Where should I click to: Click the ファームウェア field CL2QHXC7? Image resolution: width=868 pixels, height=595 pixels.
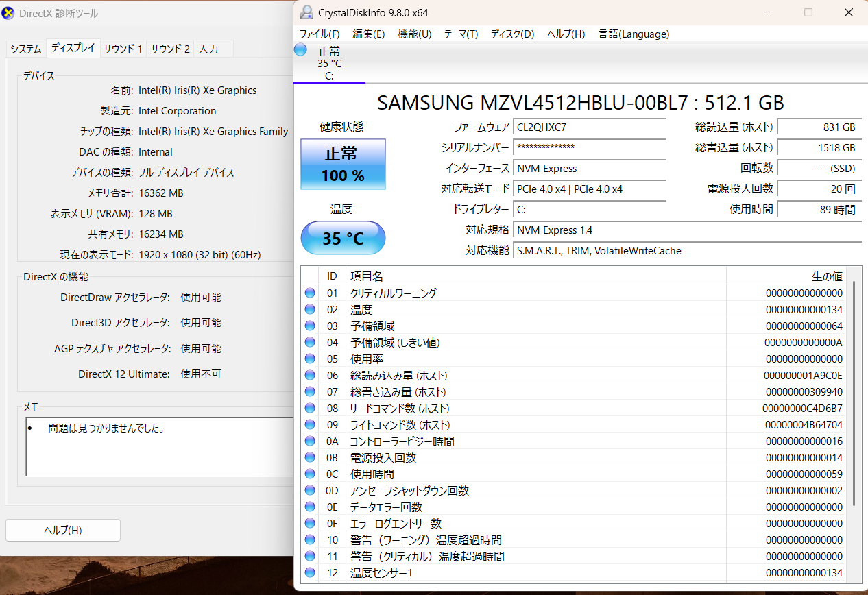(x=590, y=127)
